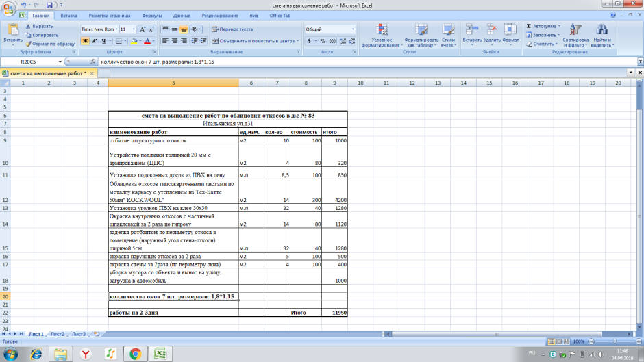Click the text orientation icon
Screen dimensions: 644x362
(x=195, y=29)
